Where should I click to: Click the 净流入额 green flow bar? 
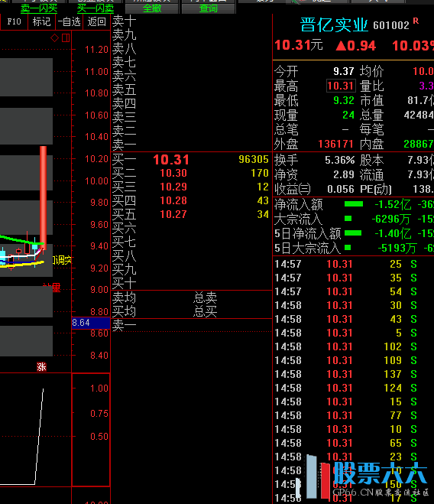click(353, 203)
